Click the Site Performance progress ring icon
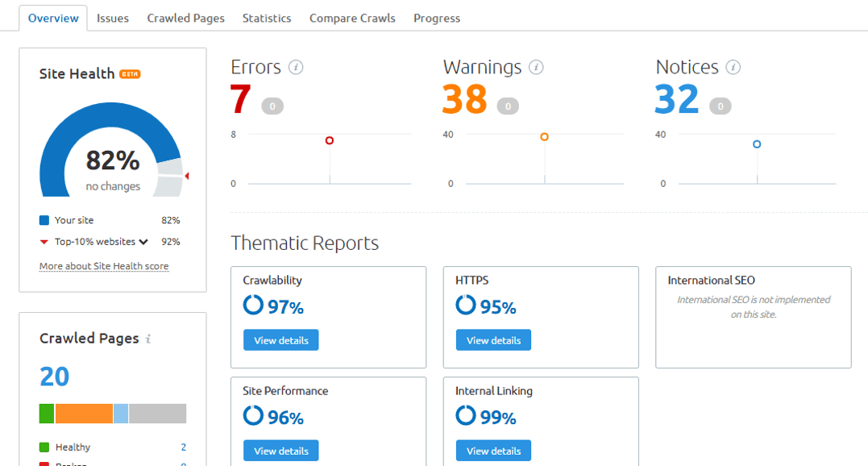 [x=253, y=416]
